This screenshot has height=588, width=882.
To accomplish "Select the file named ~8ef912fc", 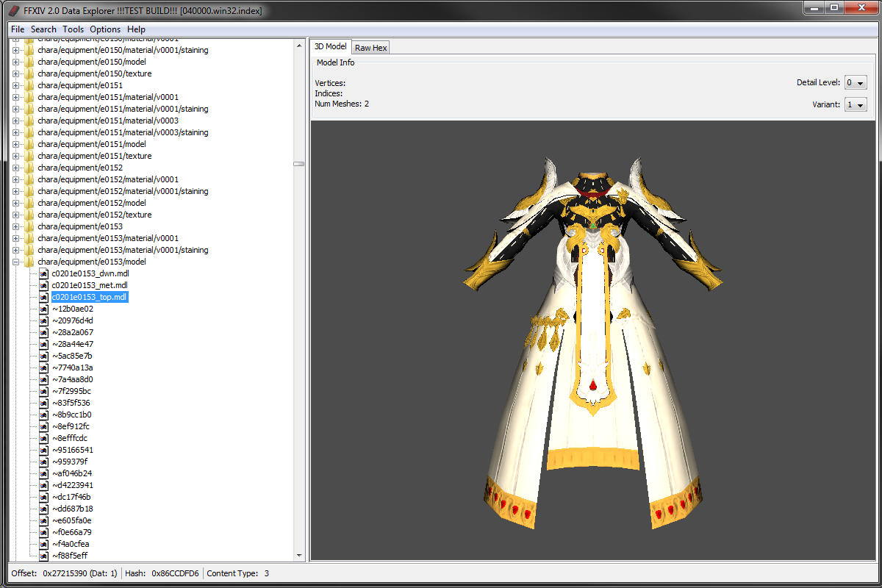I will (x=71, y=426).
